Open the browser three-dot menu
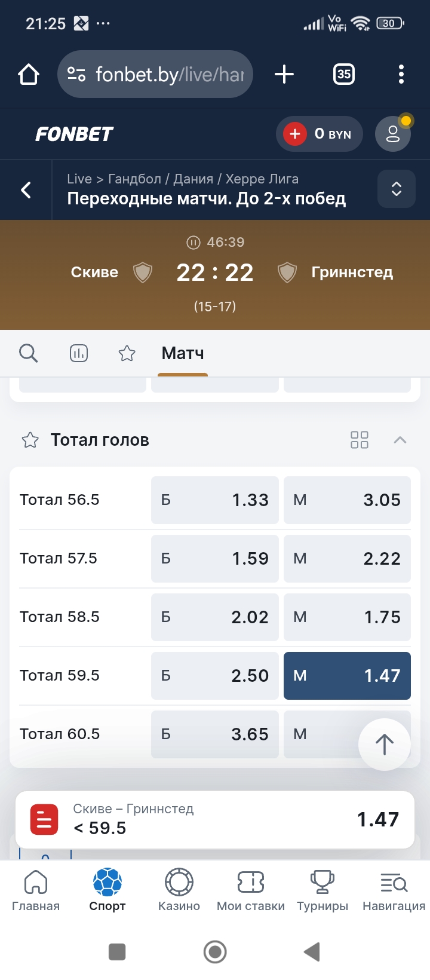 (401, 75)
